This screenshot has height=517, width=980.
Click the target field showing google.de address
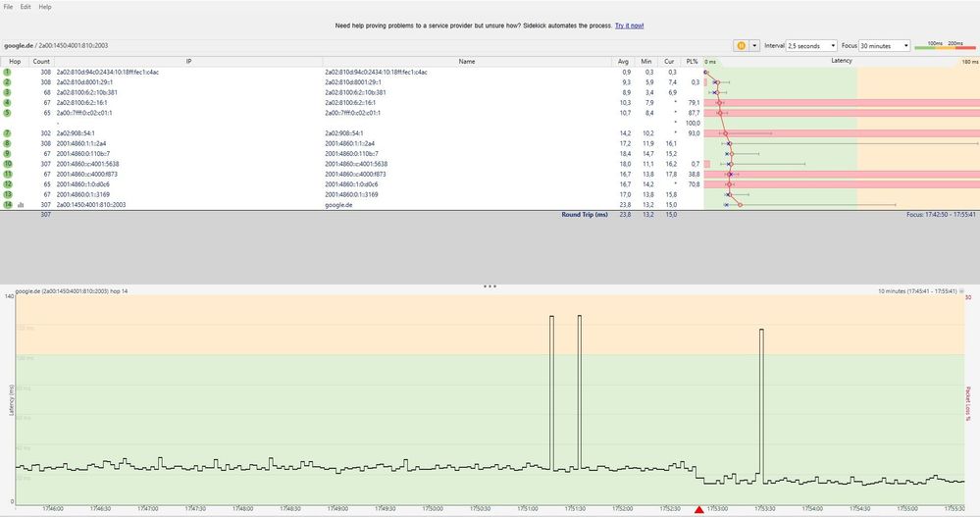pyautogui.click(x=364, y=46)
